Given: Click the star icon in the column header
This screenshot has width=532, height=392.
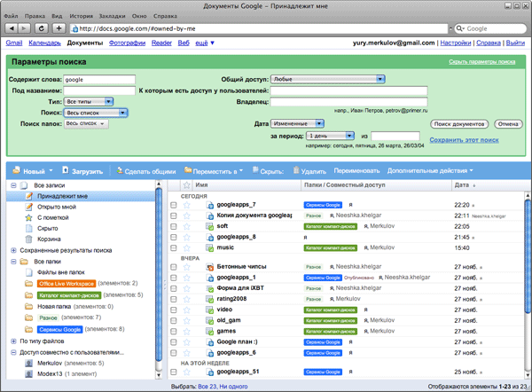Looking at the screenshot, I should pyautogui.click(x=186, y=185).
